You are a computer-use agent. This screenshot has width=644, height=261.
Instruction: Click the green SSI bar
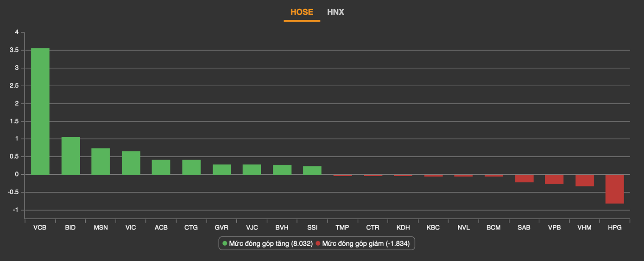pos(312,170)
